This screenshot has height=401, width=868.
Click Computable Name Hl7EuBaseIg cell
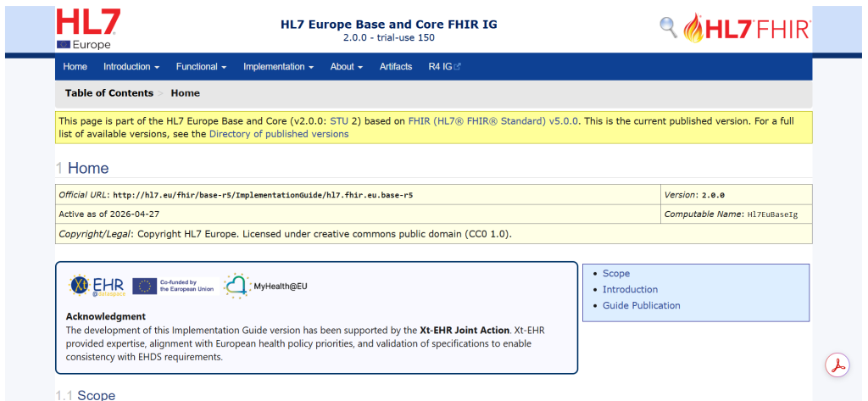(x=737, y=214)
